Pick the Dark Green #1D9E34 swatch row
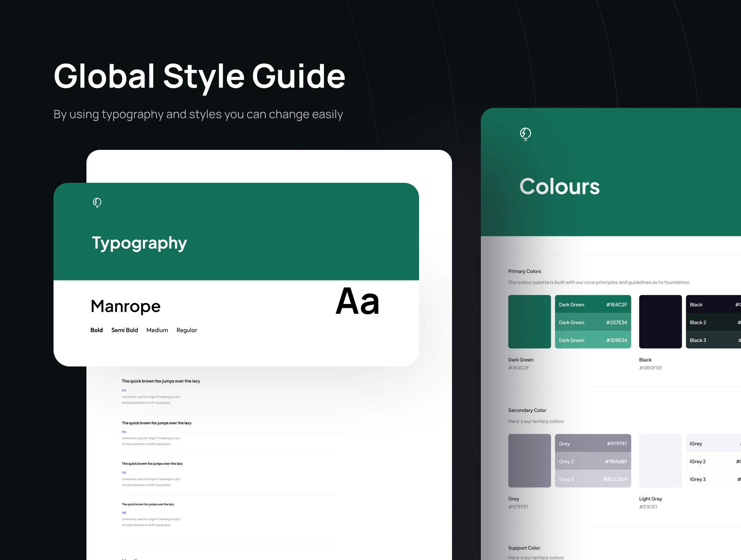The height and width of the screenshot is (560, 741). tap(592, 340)
